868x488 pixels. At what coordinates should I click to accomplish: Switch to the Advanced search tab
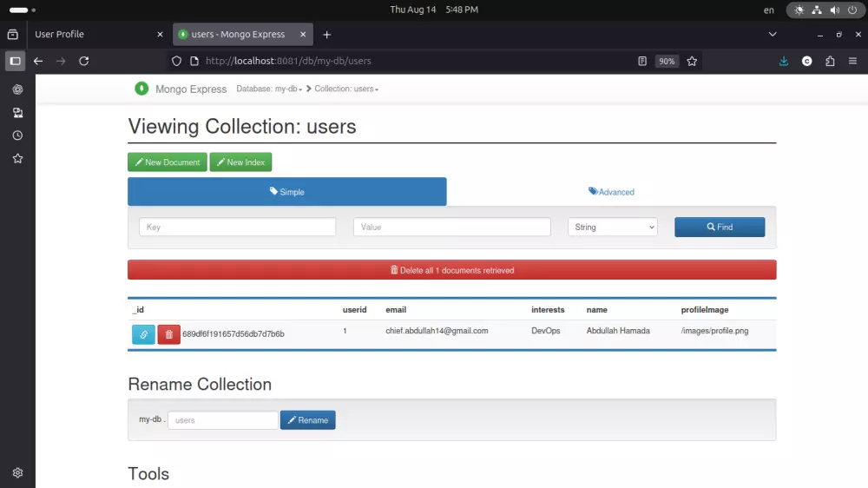[611, 192]
